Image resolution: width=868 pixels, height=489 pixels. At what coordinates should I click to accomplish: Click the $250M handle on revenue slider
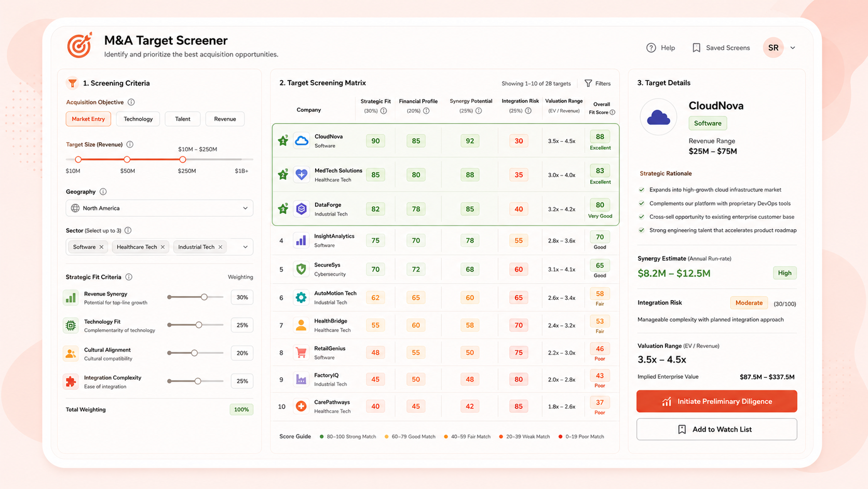pyautogui.click(x=183, y=160)
